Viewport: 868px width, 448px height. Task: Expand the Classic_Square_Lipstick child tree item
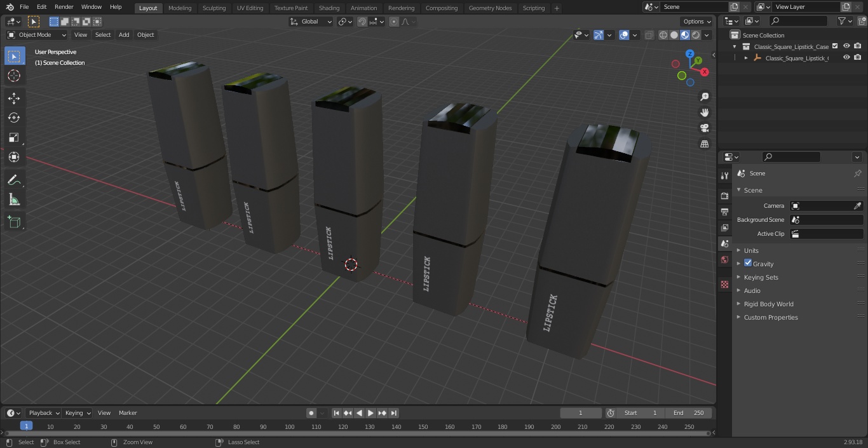point(746,58)
